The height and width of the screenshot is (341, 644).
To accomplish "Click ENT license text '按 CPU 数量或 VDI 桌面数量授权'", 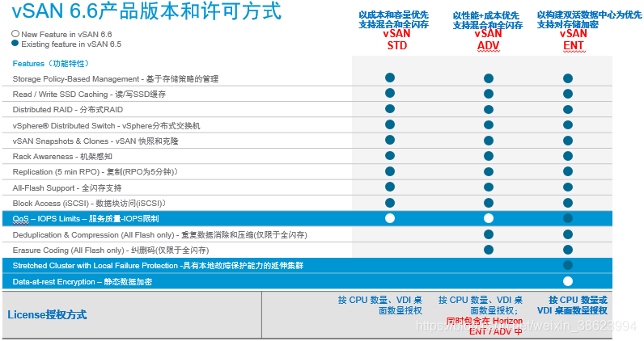I will point(572,305).
